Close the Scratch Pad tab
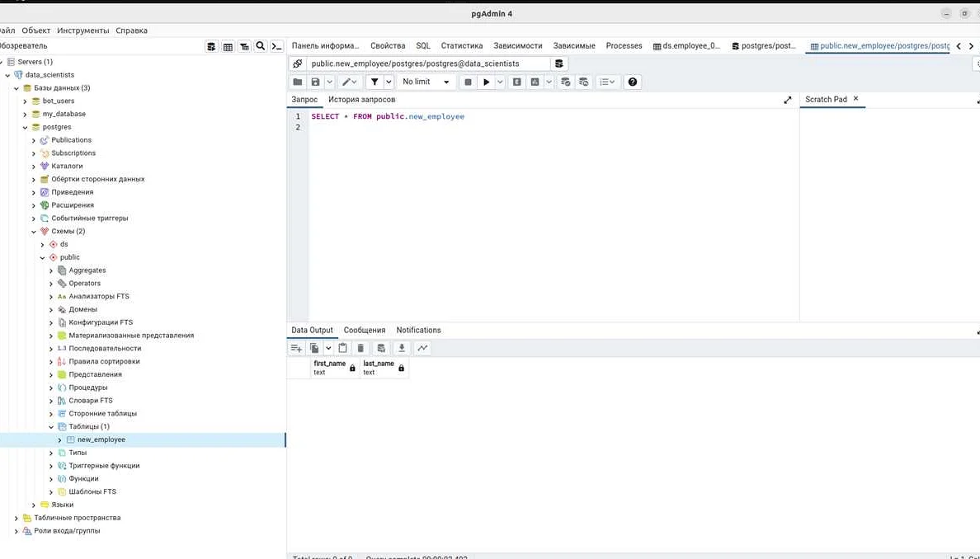The image size is (980, 559). (x=855, y=99)
